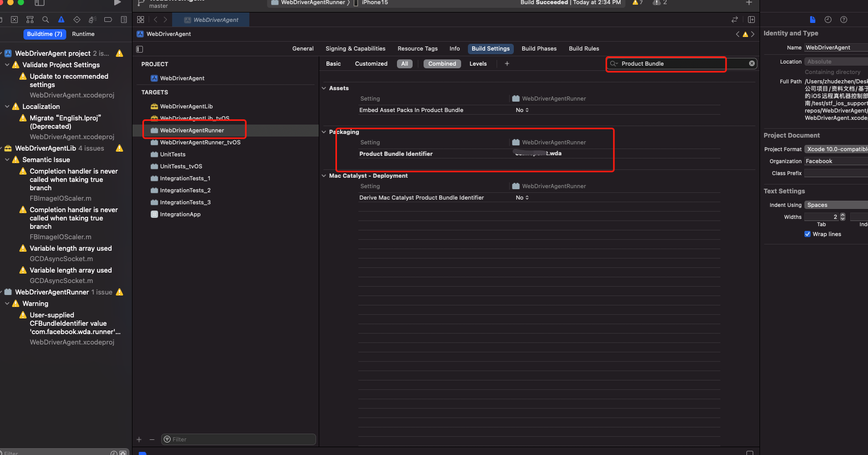
Task: Switch build settings view to Levels
Action: [478, 64]
